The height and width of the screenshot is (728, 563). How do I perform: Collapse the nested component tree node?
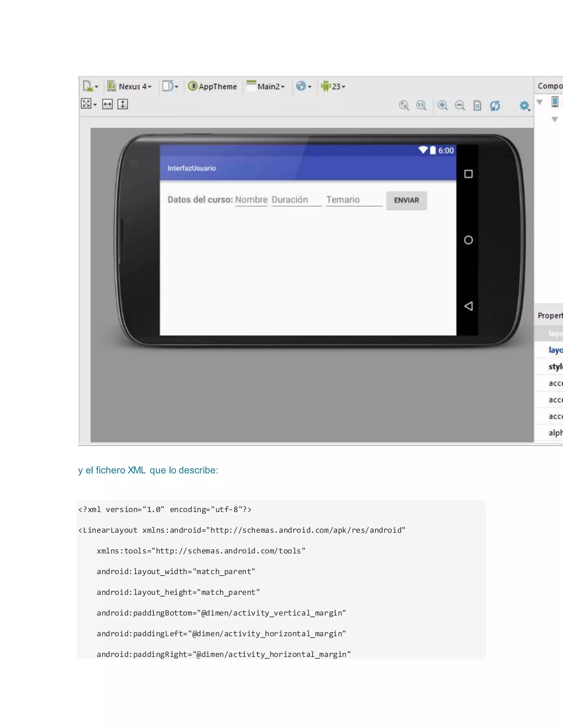(x=555, y=119)
